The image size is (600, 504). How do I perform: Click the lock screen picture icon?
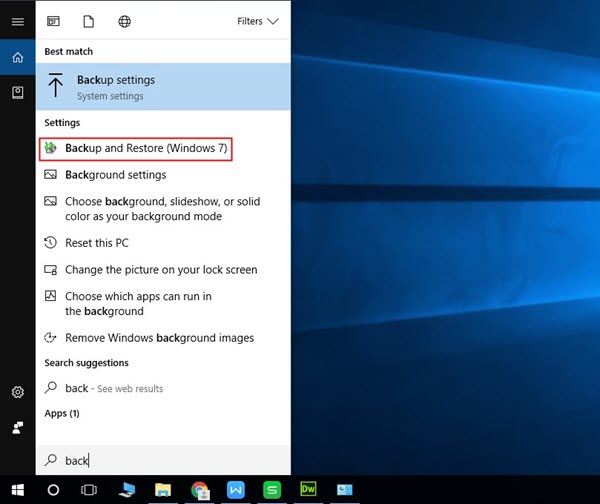51,270
